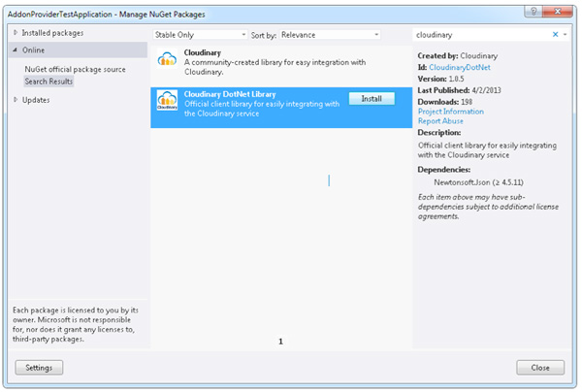582x392 pixels.
Task: Click the Cloudinary community package icon
Action: (x=167, y=58)
